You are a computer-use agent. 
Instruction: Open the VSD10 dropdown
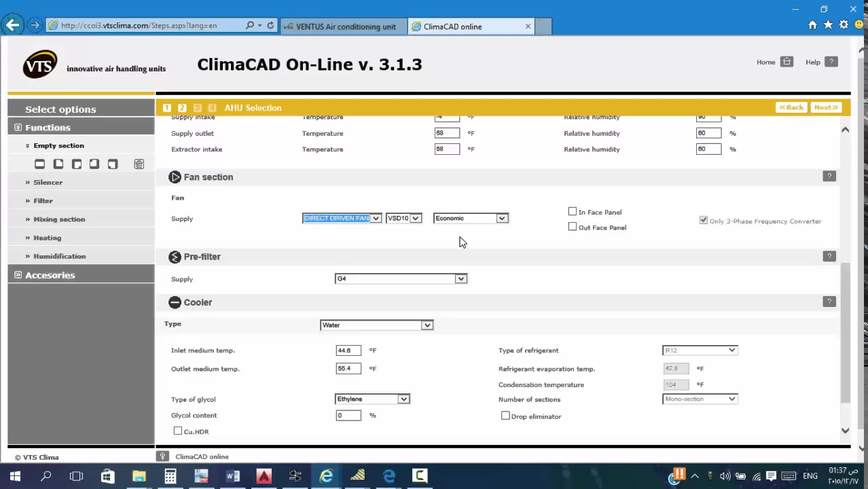click(404, 218)
